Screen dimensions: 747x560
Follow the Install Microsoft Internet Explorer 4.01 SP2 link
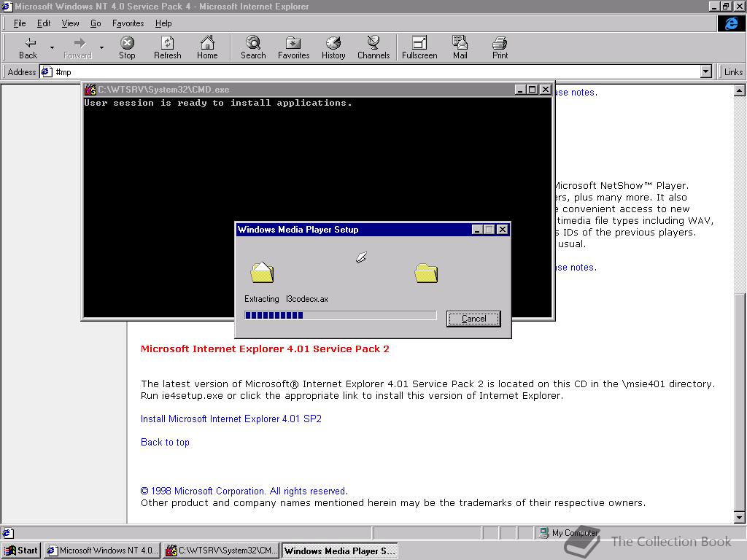click(x=231, y=419)
